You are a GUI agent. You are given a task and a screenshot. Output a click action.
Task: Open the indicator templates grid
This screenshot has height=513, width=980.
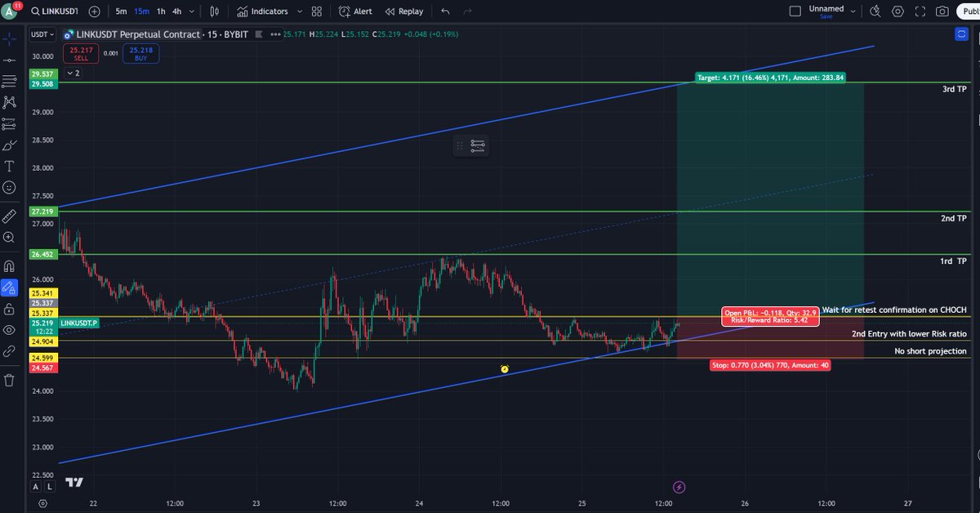tap(317, 11)
